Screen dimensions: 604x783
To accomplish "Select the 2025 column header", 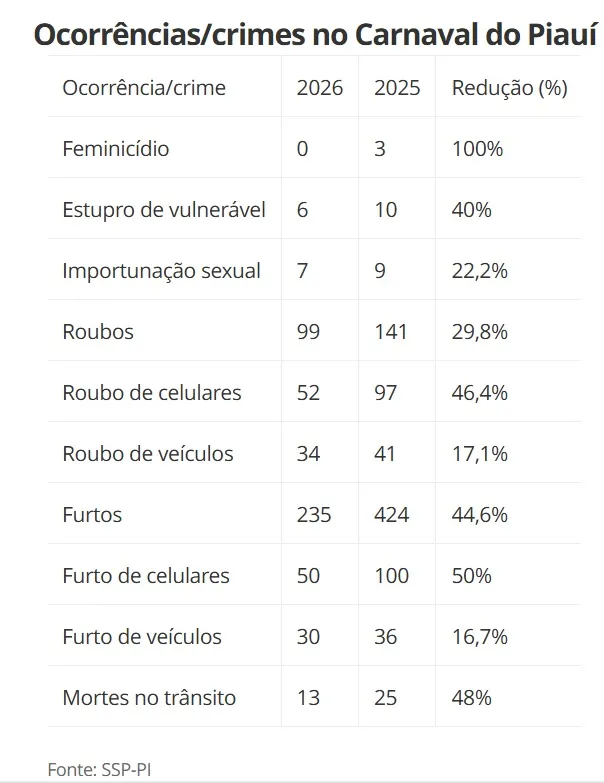I will tap(397, 88).
